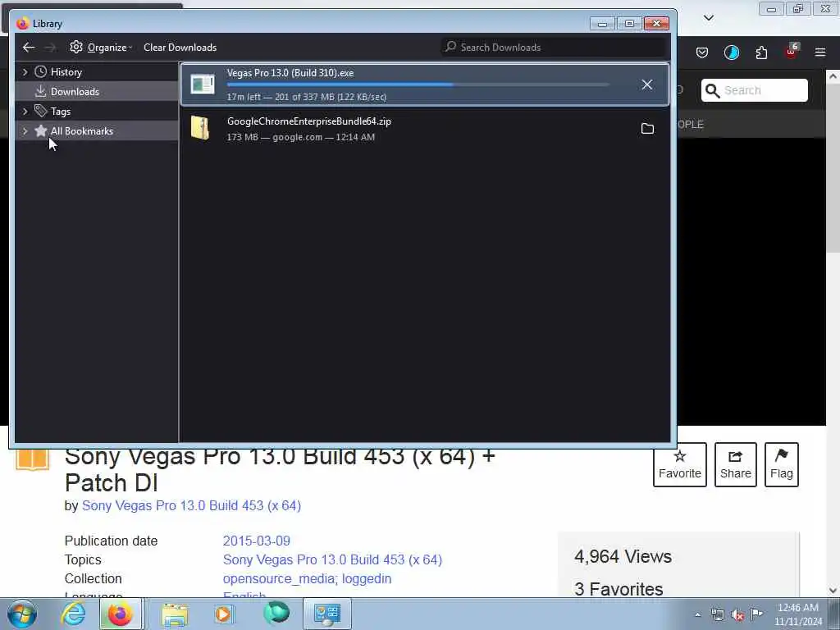Screen dimensions: 840x630
Task: Open the Pocket save icon in Firefox
Action: [702, 52]
